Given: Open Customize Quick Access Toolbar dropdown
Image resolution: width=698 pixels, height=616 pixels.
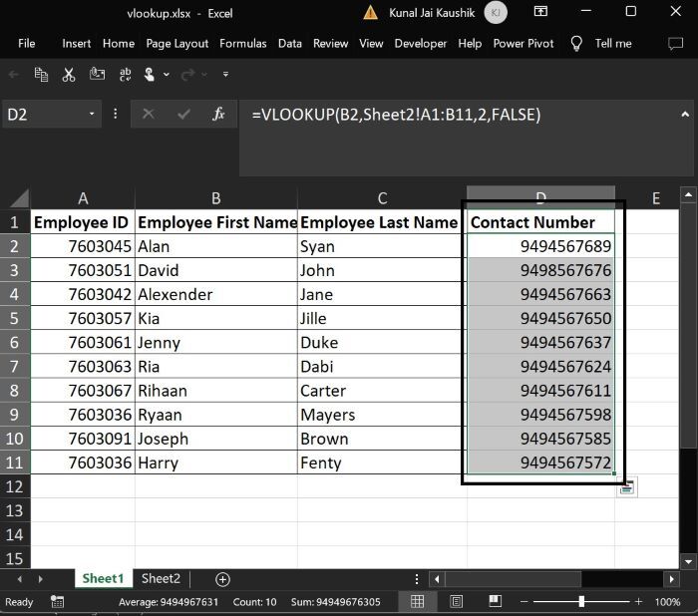Looking at the screenshot, I should 225,75.
